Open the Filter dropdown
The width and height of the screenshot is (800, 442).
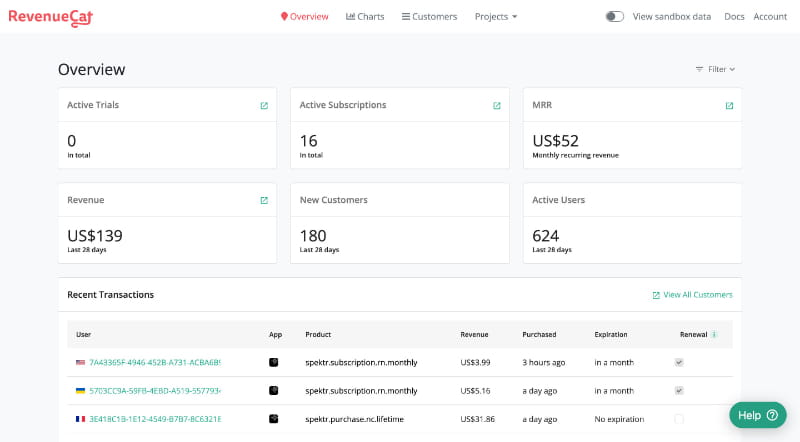point(715,69)
